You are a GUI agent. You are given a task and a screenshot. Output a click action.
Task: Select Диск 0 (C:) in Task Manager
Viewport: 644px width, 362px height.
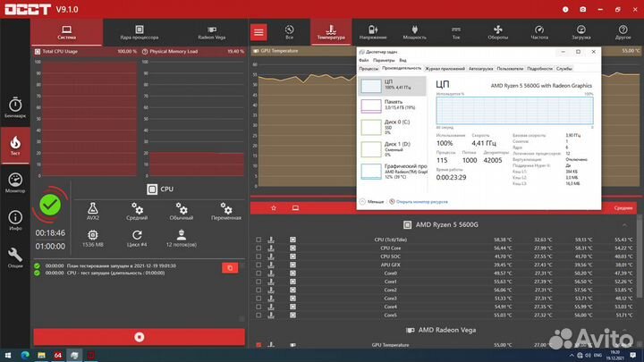[393, 127]
